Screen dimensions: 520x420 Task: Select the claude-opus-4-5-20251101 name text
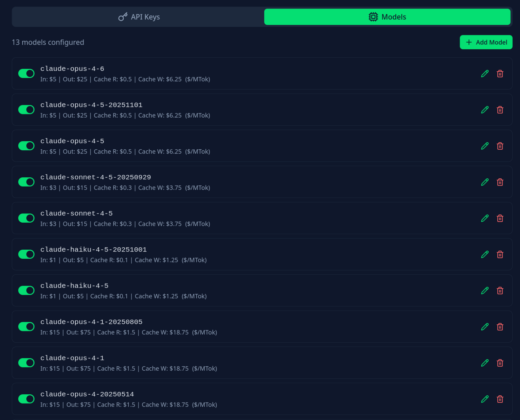tap(92, 105)
